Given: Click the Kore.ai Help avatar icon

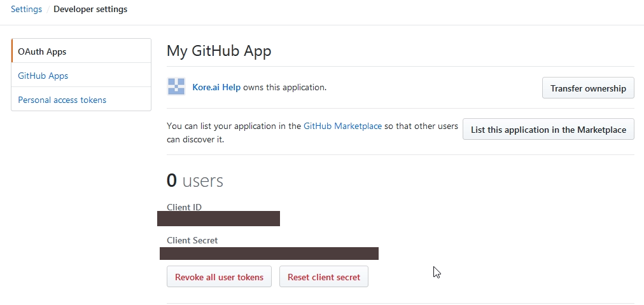Looking at the screenshot, I should (x=176, y=86).
